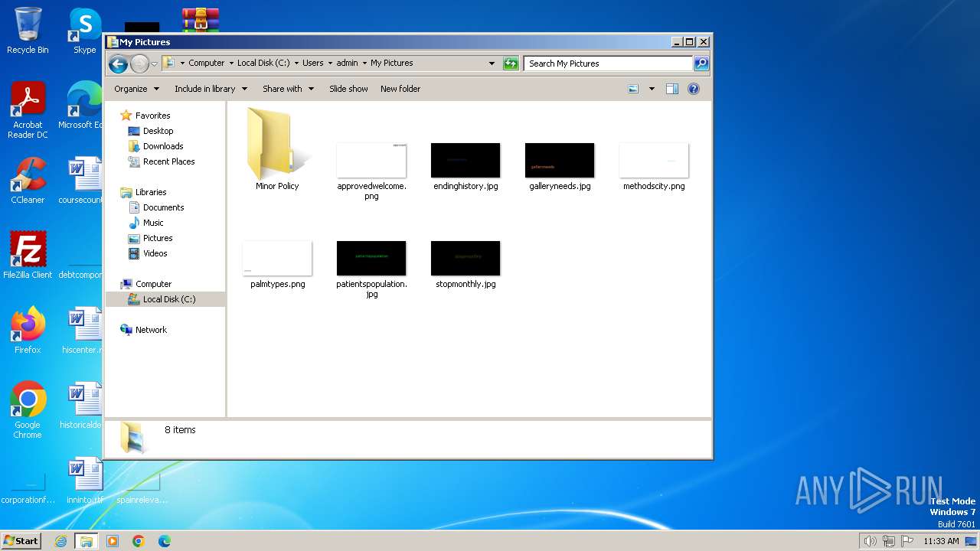Click Computer in the address breadcrumb

pos(207,64)
